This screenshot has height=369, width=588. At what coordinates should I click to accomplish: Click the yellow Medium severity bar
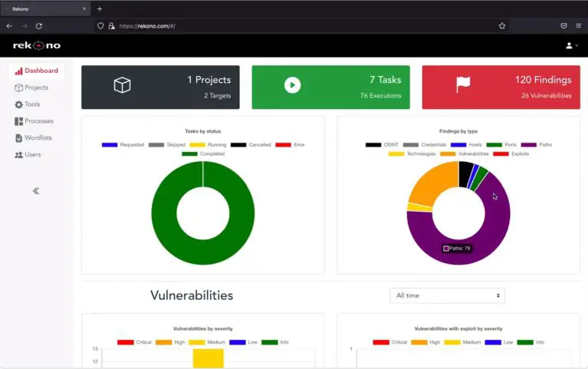(x=208, y=358)
